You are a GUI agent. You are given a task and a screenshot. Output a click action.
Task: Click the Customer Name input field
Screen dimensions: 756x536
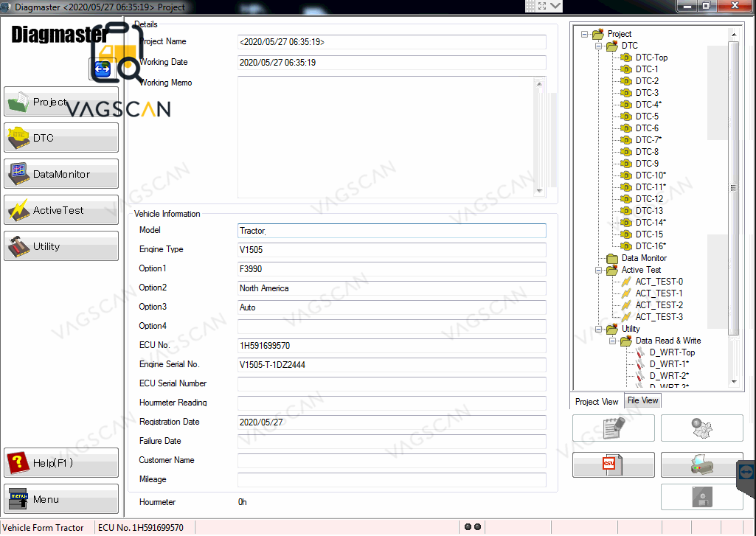[x=392, y=461]
